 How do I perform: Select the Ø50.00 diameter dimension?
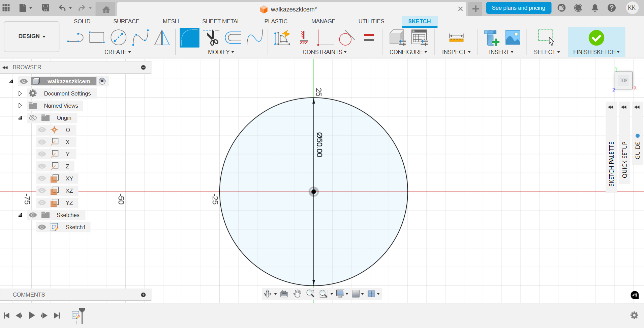pos(319,145)
